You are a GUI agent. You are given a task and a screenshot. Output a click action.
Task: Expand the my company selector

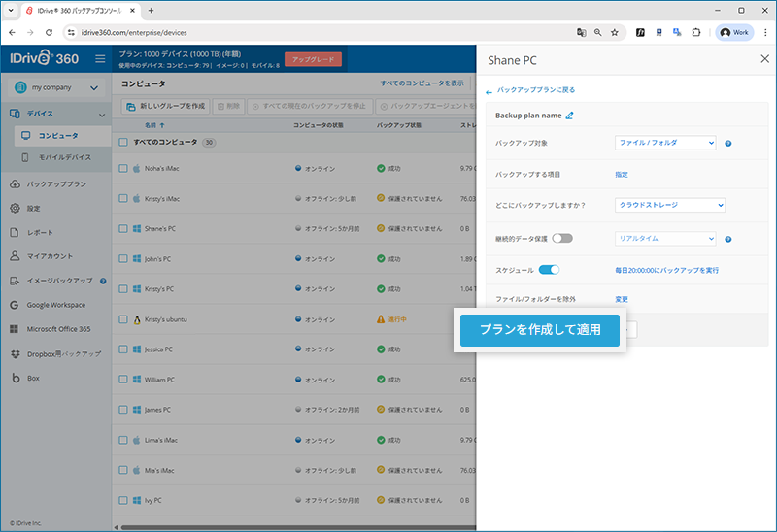(x=56, y=88)
